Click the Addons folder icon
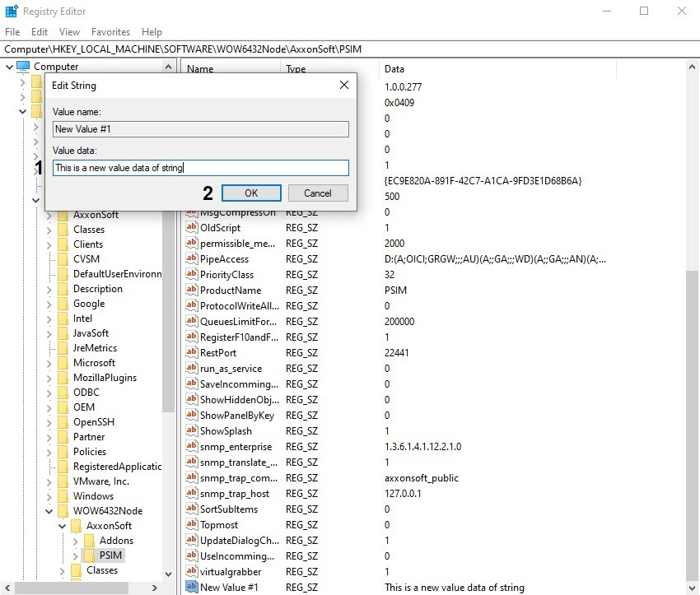 point(89,541)
